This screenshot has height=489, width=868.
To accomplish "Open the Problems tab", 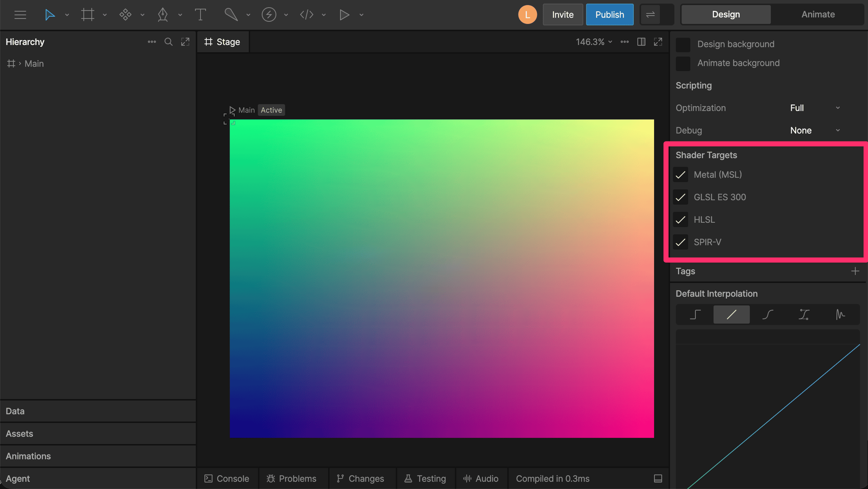I will pos(292,479).
